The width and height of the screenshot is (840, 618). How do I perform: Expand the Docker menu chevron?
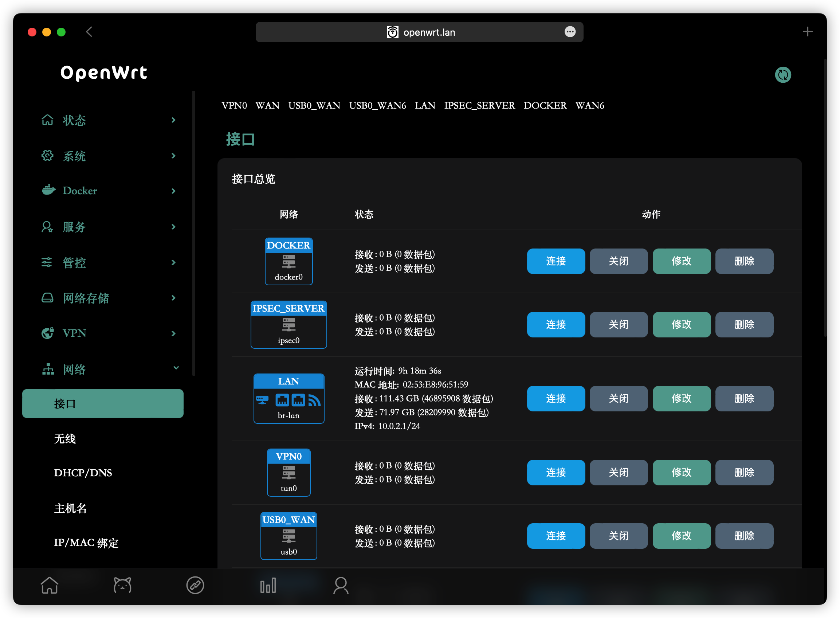pyautogui.click(x=173, y=191)
